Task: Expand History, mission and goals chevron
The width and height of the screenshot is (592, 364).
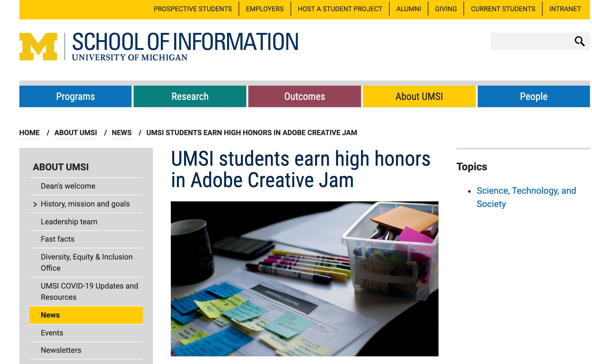Action: [x=35, y=204]
